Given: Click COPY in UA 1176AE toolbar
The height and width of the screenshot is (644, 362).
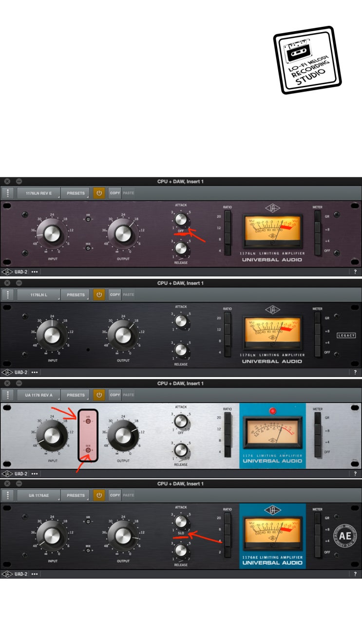Looking at the screenshot, I should click(x=115, y=495).
